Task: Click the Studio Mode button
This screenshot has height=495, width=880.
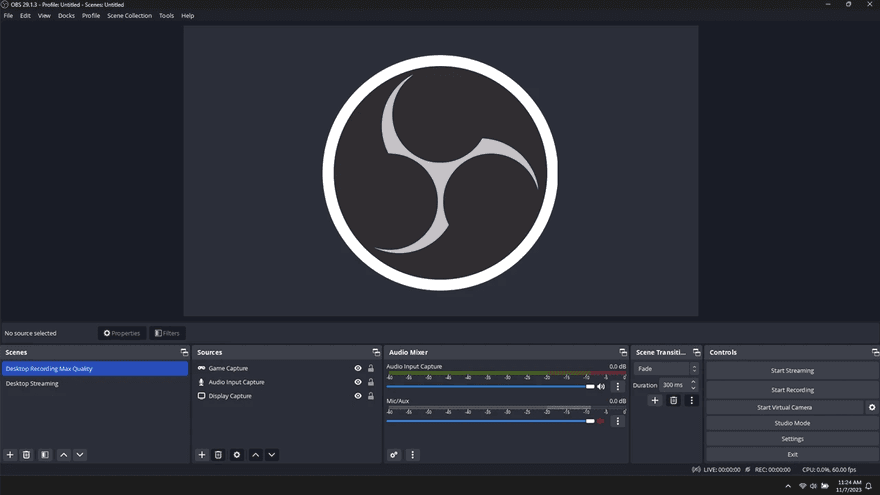Action: point(792,423)
